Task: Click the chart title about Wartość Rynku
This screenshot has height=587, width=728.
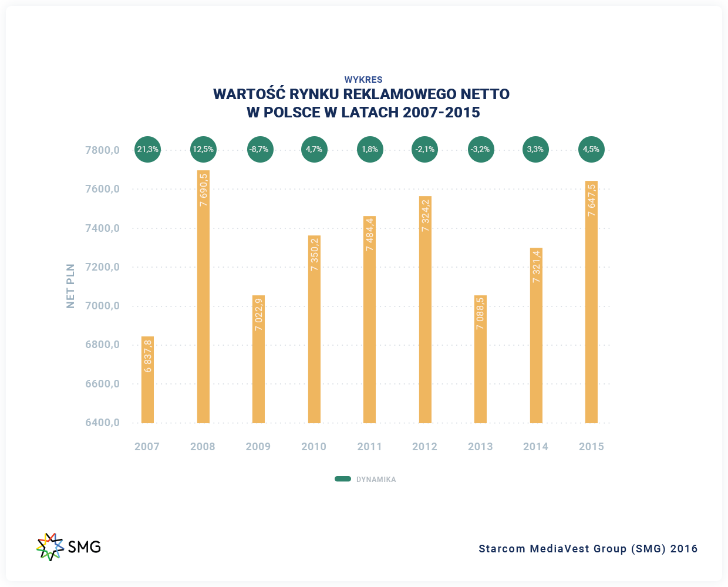Action: pos(362,103)
